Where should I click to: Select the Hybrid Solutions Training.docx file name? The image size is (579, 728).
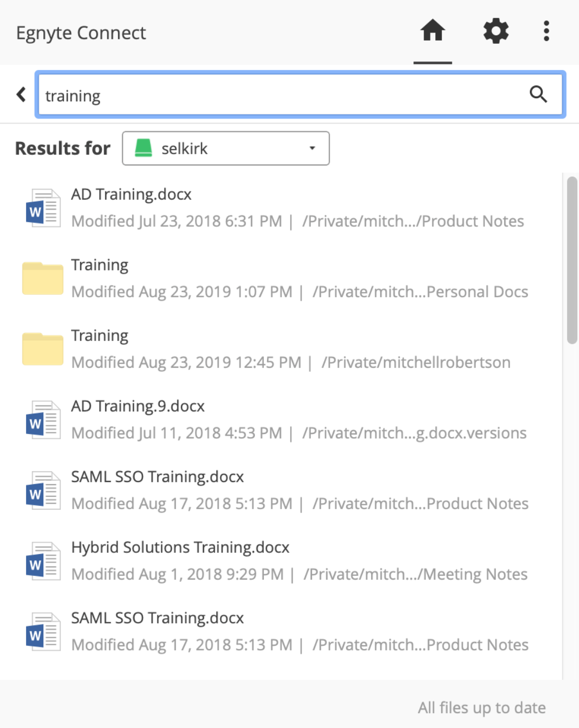(180, 548)
